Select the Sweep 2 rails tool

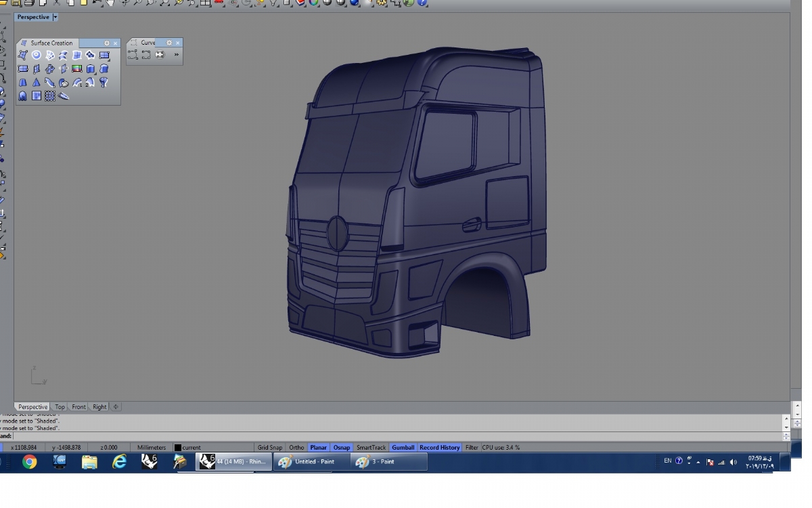pyautogui.click(x=91, y=83)
